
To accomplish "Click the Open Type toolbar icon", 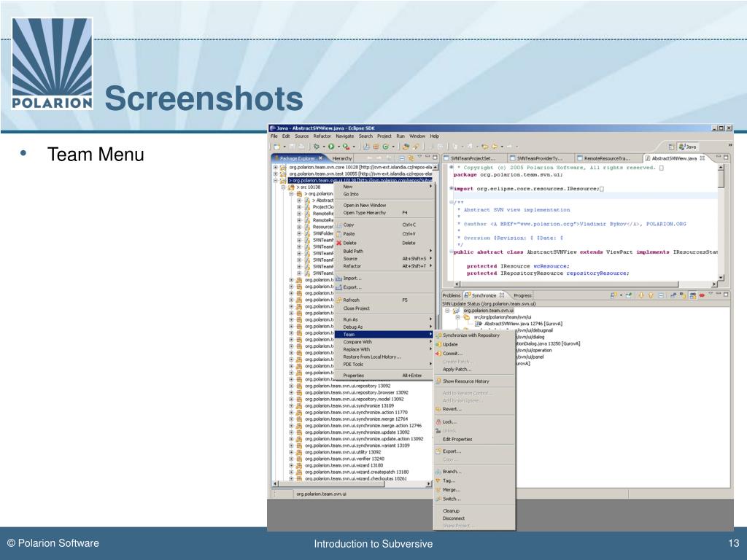I will pos(406,147).
